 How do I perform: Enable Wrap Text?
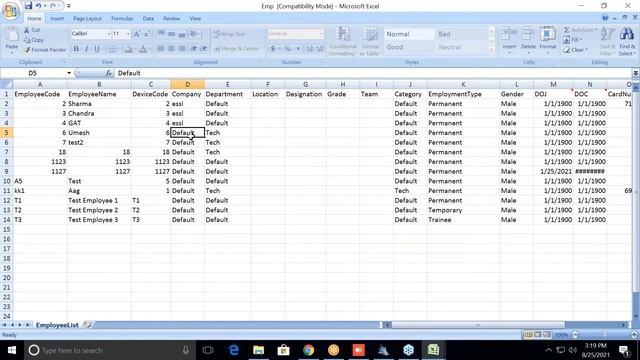[229, 34]
